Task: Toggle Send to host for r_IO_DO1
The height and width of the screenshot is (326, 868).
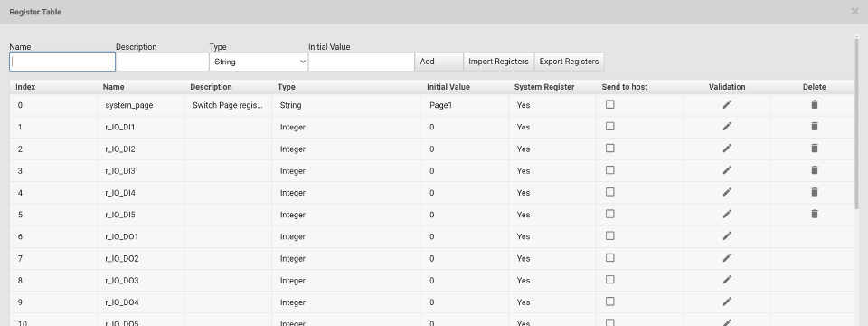Action: (x=610, y=235)
